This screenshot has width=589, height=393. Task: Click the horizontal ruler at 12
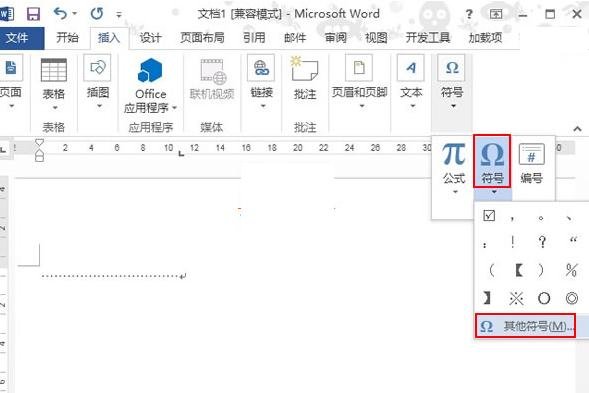pos(194,148)
